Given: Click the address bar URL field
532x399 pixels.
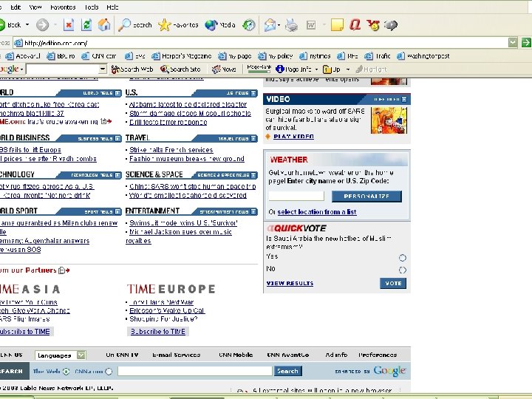Looking at the screenshot, I should coord(262,43).
